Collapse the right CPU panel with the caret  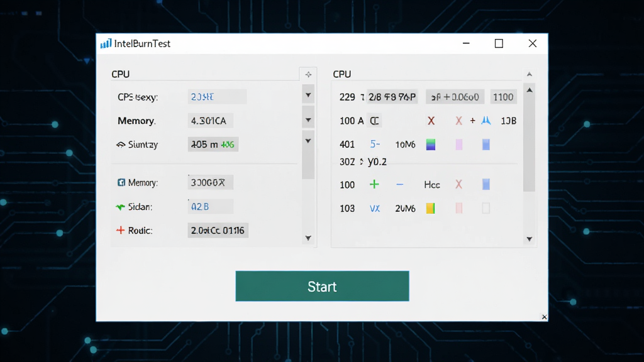point(530,74)
